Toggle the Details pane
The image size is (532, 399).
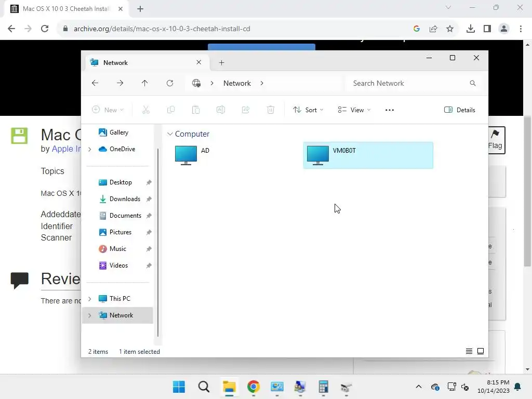(x=460, y=110)
